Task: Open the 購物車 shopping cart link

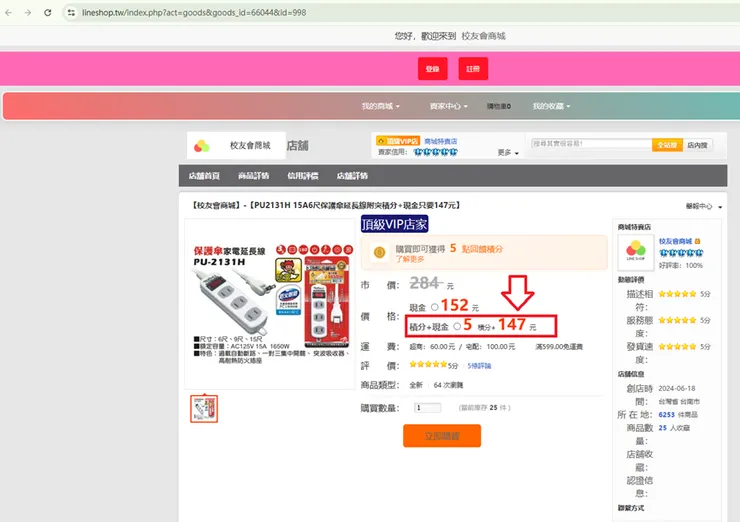Action: (499, 106)
